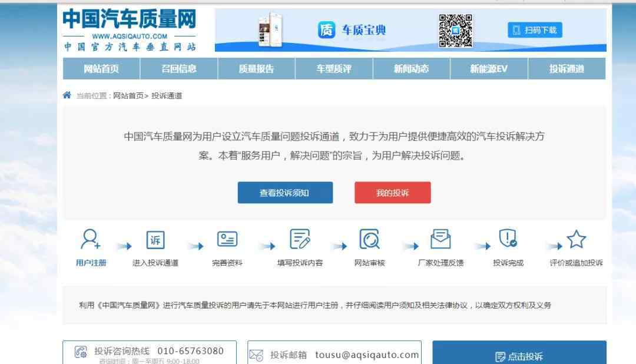Click the 进入投诉通道 诉 icon
This screenshot has height=364, width=636.
point(155,240)
